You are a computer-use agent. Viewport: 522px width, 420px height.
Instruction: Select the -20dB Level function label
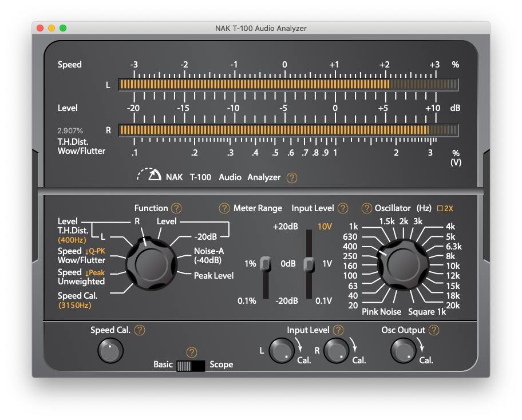(205, 237)
